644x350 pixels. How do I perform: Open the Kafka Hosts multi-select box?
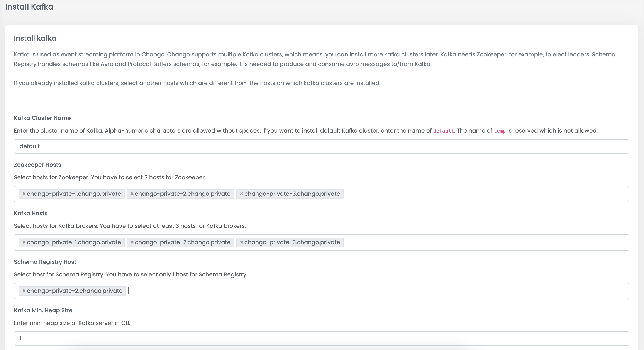(321, 242)
